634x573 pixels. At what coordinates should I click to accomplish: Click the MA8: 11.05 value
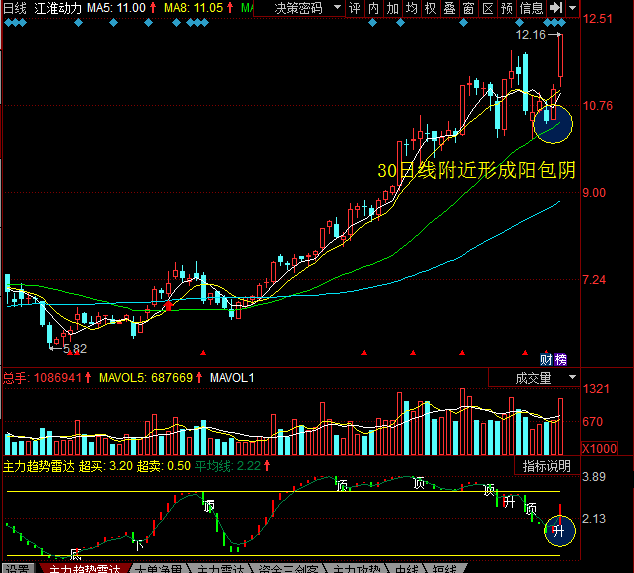193,8
